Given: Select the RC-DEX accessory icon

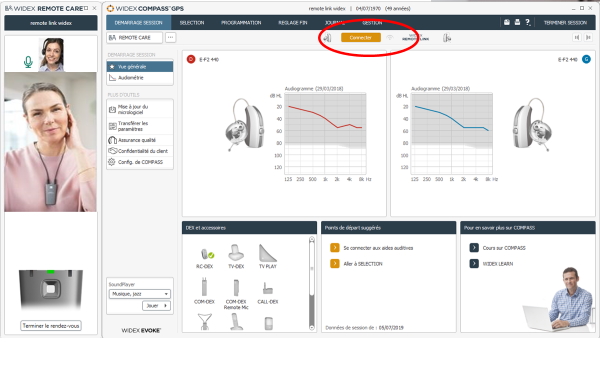Looking at the screenshot, I should click(x=205, y=257).
